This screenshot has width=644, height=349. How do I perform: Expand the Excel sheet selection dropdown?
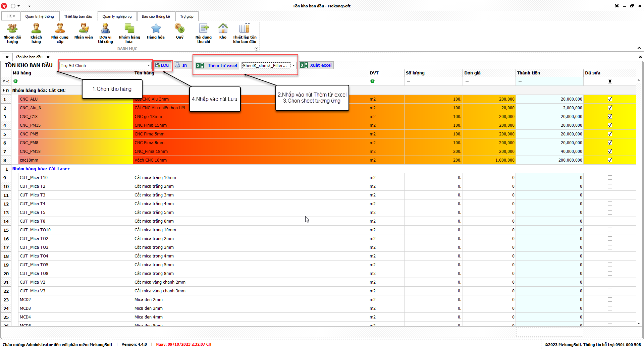[x=293, y=65]
